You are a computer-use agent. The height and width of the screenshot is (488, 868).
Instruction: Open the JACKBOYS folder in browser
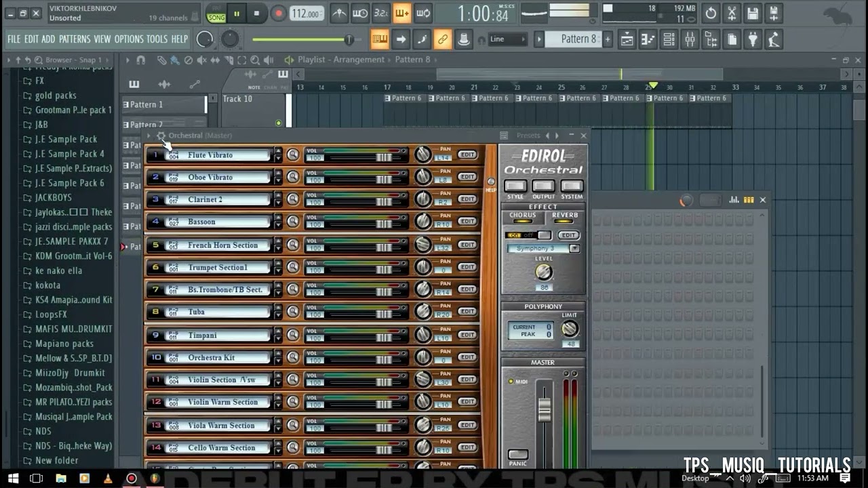(x=53, y=198)
